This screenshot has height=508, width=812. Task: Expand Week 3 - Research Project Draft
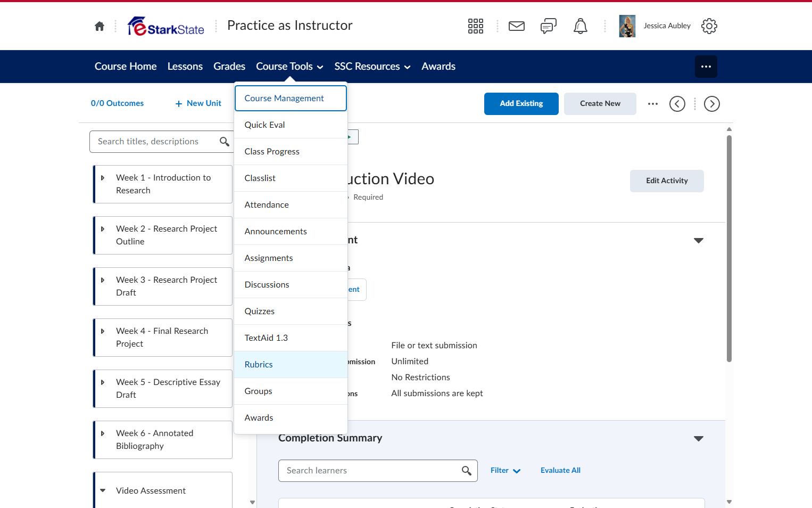click(103, 280)
